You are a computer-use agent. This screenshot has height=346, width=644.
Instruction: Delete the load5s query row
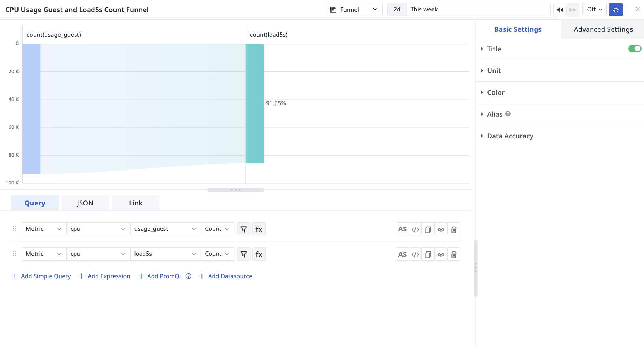(454, 254)
